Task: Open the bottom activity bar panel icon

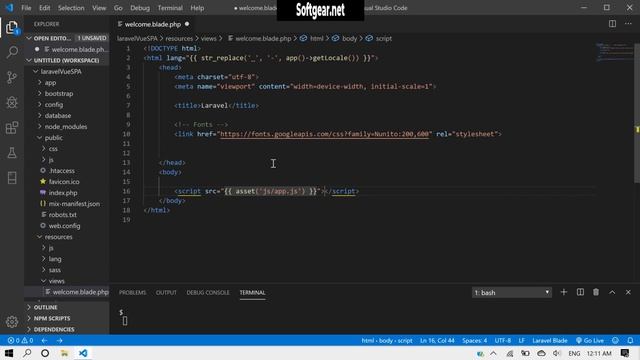Action: tap(12, 178)
